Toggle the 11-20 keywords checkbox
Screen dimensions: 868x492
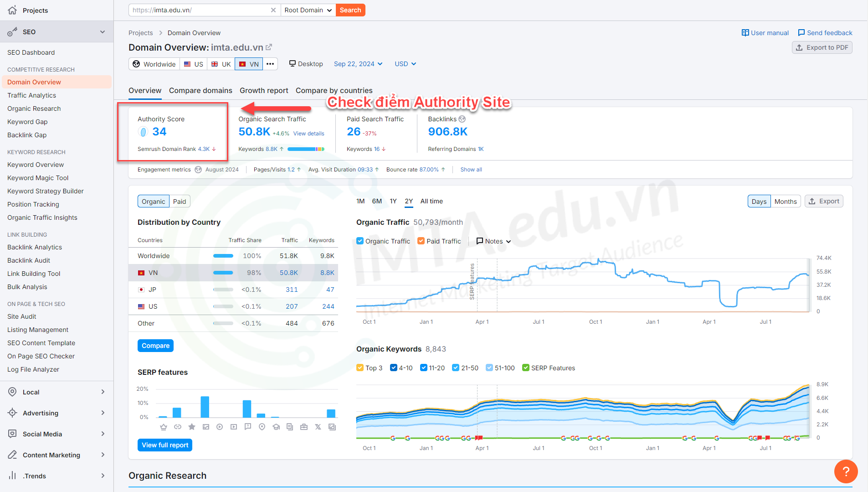(424, 368)
